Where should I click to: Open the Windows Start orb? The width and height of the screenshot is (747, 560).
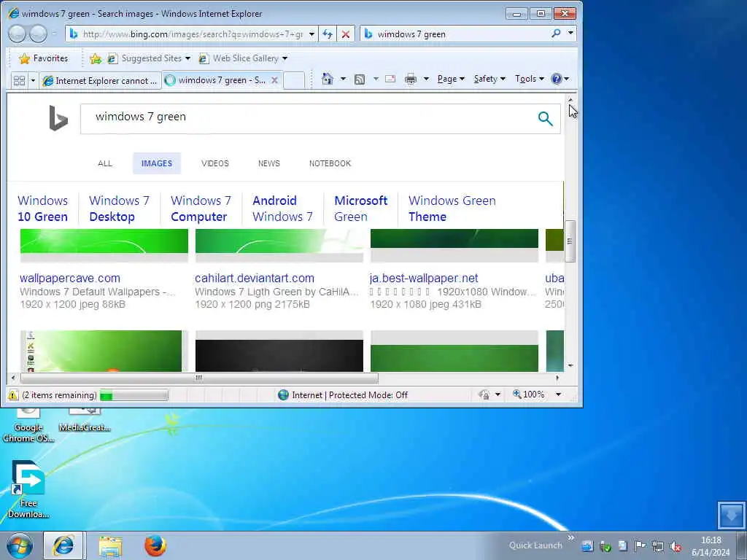[x=19, y=545]
